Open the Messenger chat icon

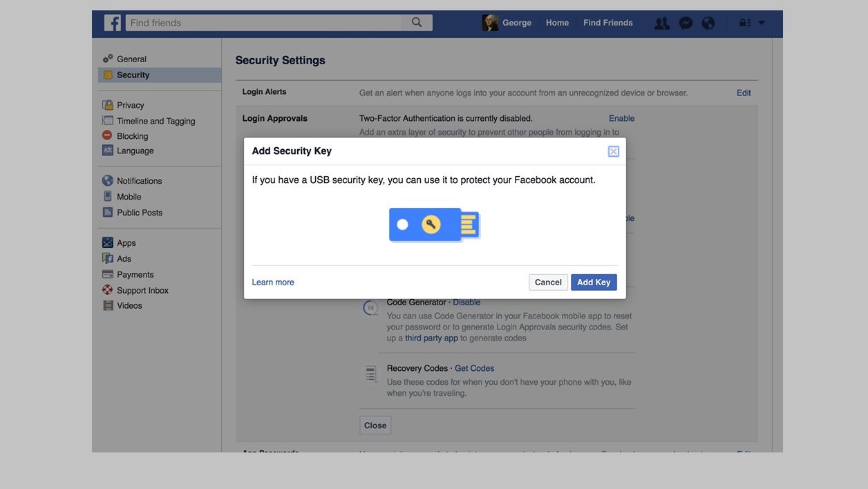(686, 23)
